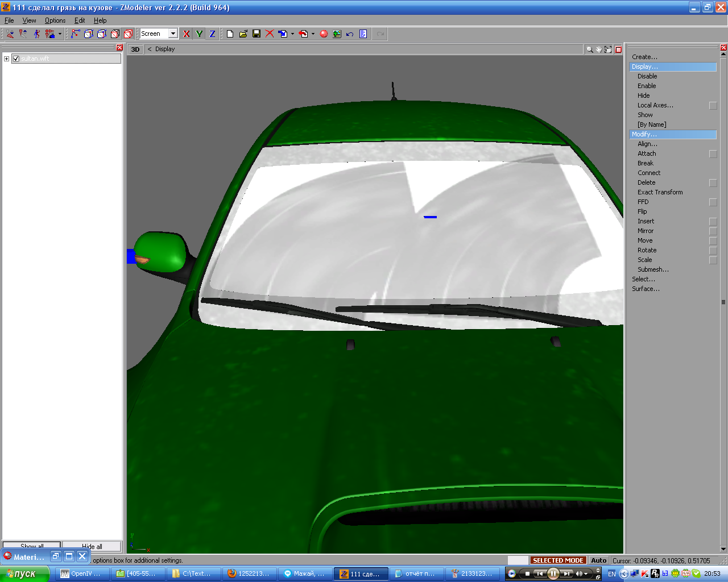Screen dimensions: 728x582
Task: Open the Options menu
Action: pyautogui.click(x=55, y=20)
